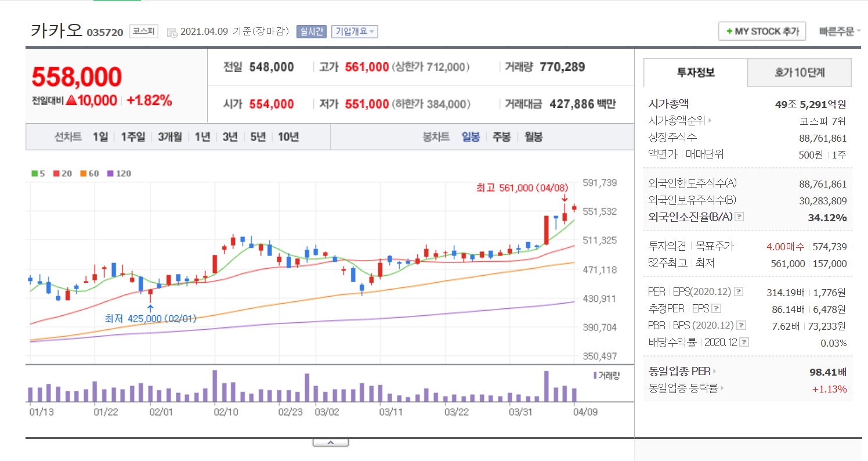Click the 코스피 market badge
The image size is (868, 461).
click(x=143, y=31)
